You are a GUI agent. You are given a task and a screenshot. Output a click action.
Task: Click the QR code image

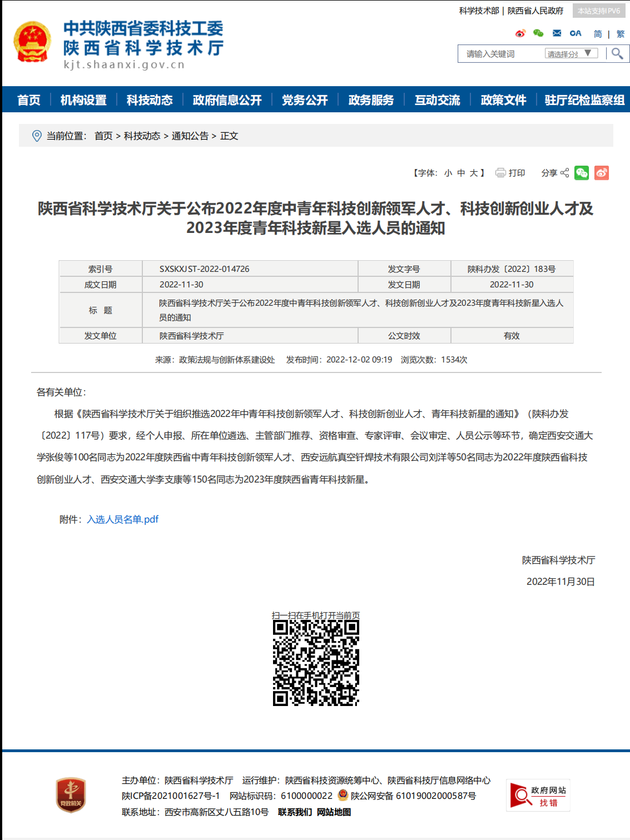tap(316, 663)
